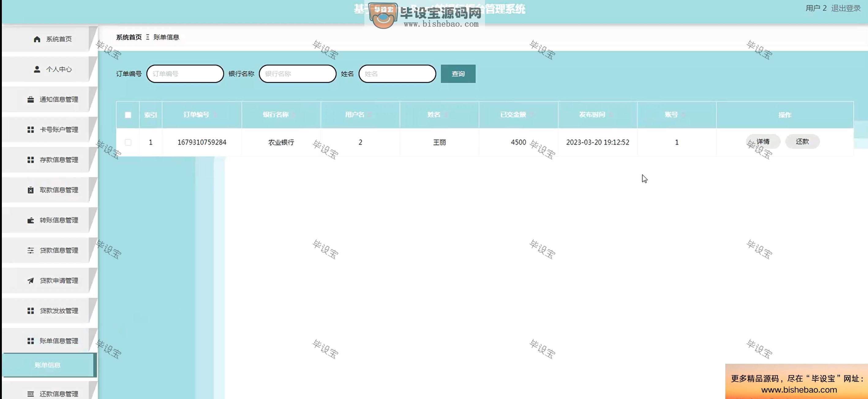Click order number 1679310759284 cell
868x399 pixels.
(x=202, y=142)
